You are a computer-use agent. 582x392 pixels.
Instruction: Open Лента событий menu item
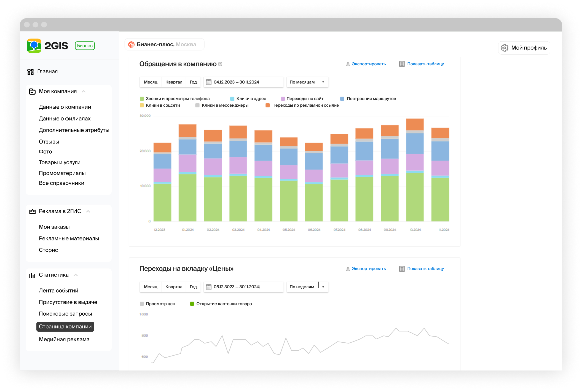(x=59, y=291)
